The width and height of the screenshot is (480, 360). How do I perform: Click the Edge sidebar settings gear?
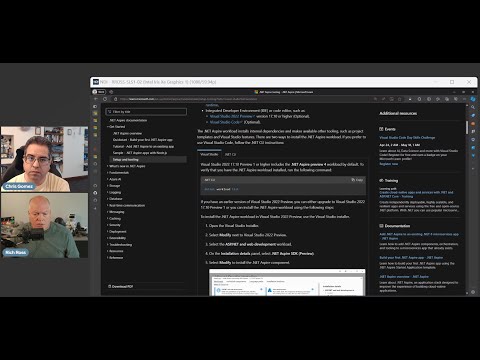coord(473,292)
